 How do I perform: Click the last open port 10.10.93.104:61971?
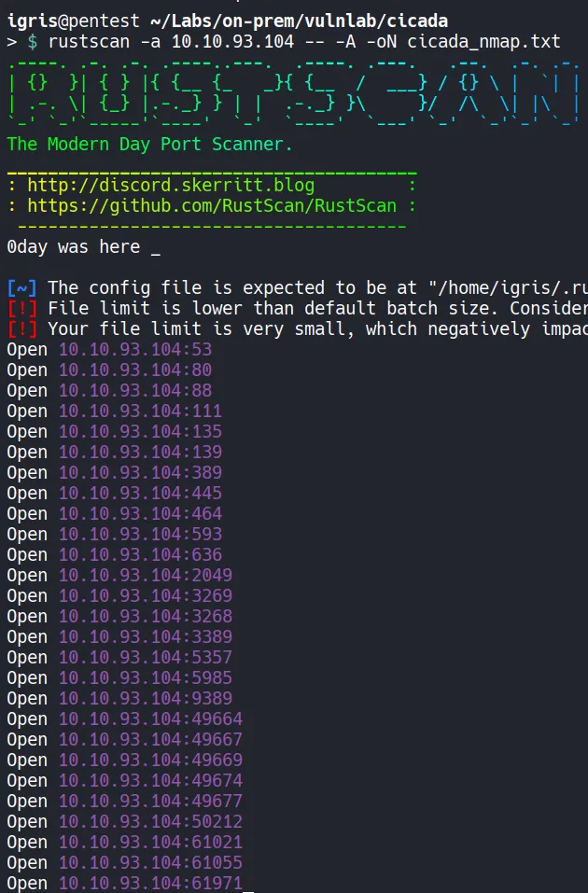(x=150, y=884)
